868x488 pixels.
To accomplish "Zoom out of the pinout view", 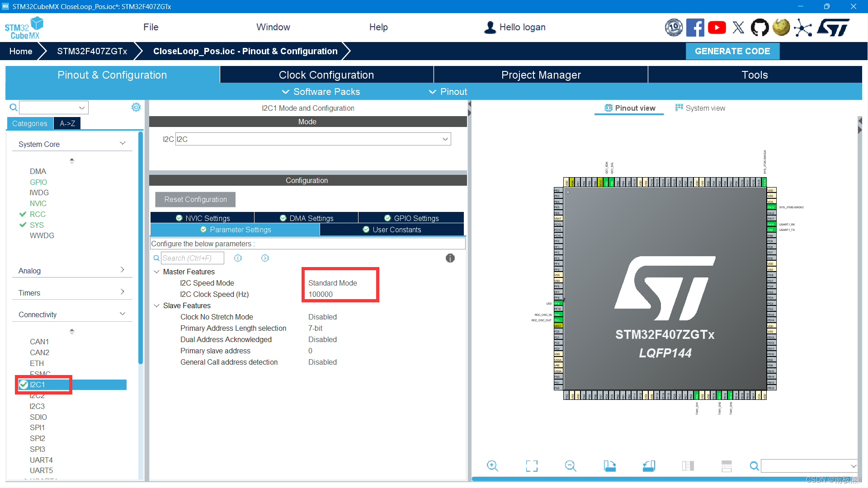I will (x=571, y=466).
